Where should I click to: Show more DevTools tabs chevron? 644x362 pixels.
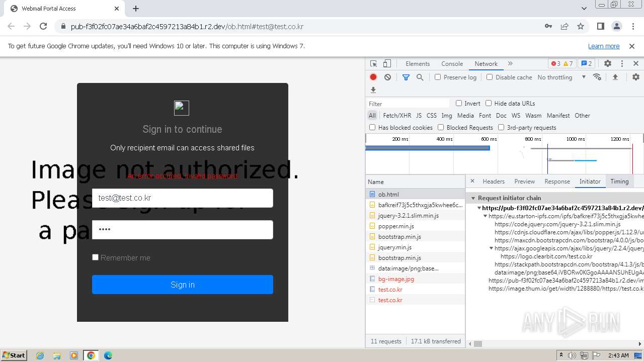pos(510,64)
